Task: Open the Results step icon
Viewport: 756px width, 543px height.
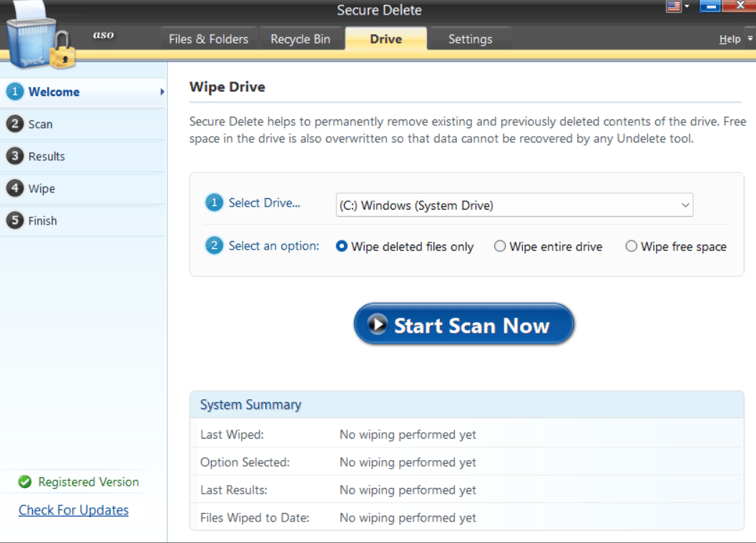Action: (15, 156)
